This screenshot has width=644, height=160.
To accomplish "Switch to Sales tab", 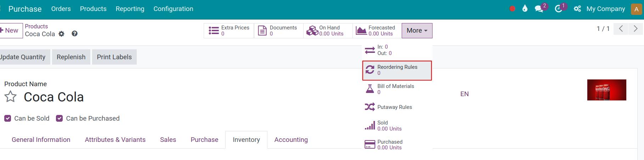I will pos(168,140).
